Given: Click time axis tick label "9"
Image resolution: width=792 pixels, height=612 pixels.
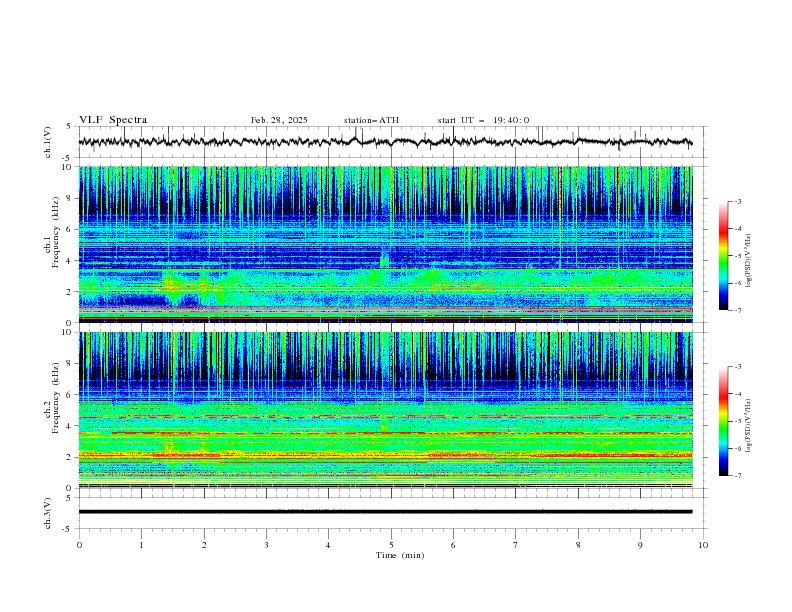Looking at the screenshot, I should click(x=640, y=545).
